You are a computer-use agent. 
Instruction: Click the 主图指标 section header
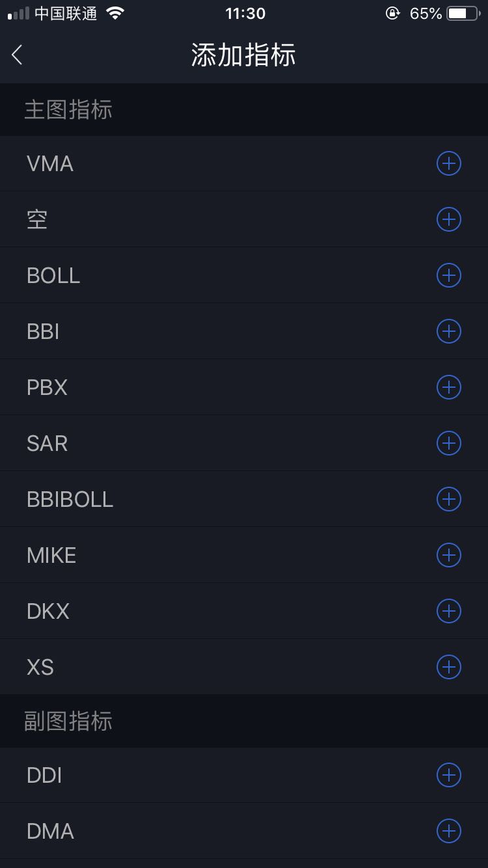point(68,110)
